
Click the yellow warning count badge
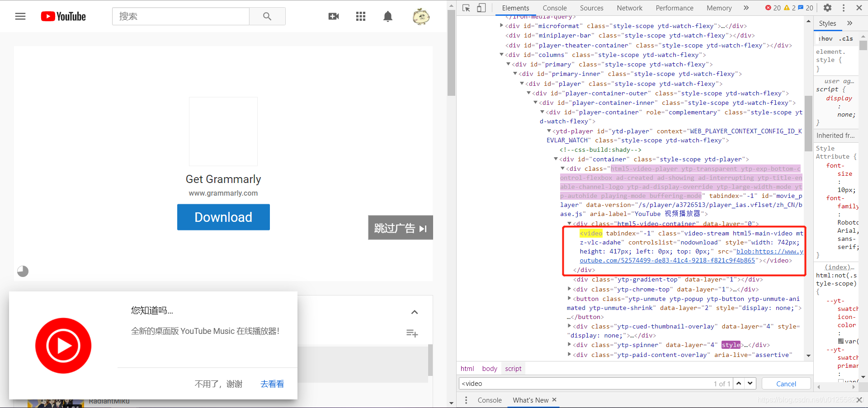click(x=789, y=8)
